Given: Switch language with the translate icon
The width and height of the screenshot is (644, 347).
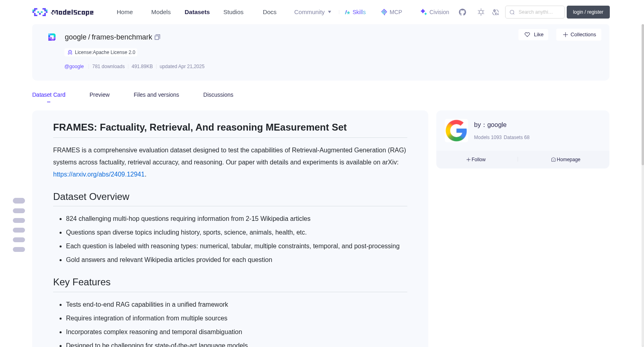Looking at the screenshot, I should pyautogui.click(x=495, y=12).
